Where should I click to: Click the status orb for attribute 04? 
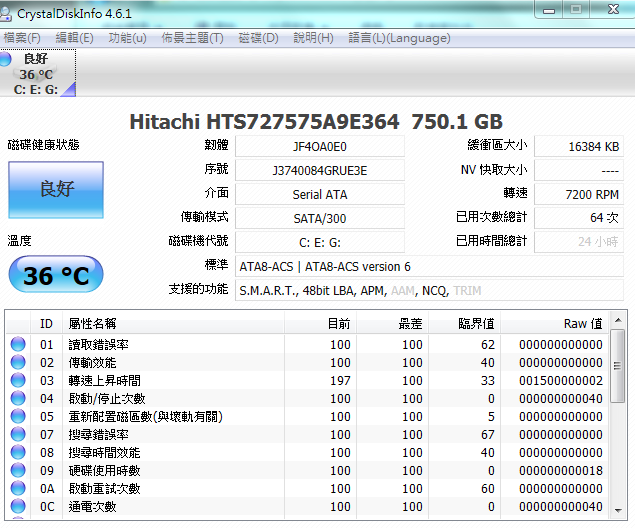(x=18, y=398)
